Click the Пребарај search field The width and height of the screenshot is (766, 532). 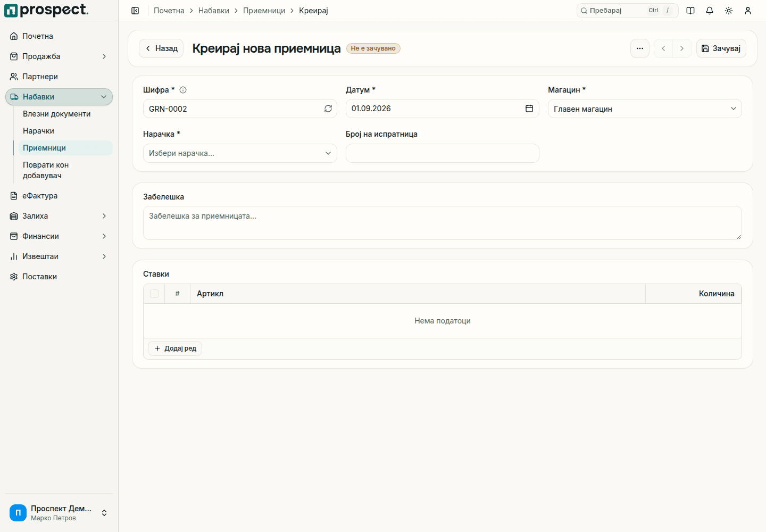pos(628,11)
